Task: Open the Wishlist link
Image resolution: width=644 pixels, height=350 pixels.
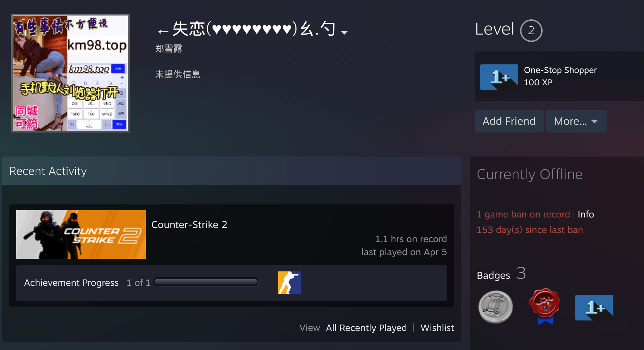Action: click(x=437, y=328)
